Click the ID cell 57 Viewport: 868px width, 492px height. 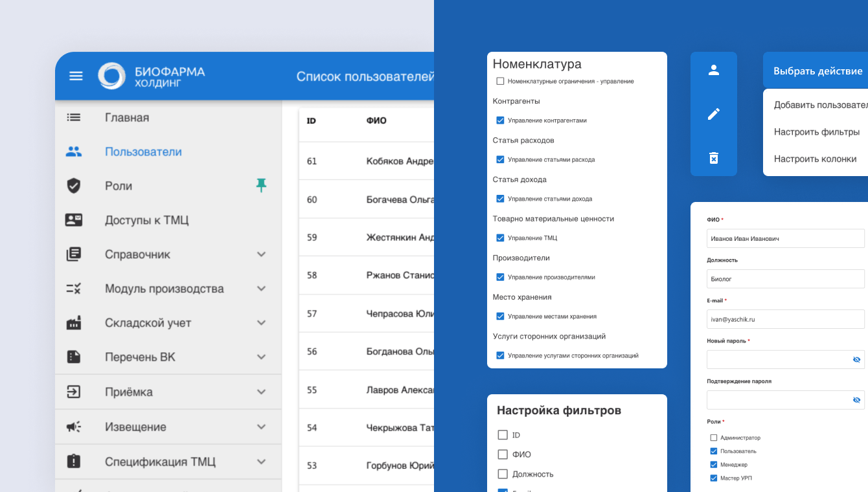[312, 314]
